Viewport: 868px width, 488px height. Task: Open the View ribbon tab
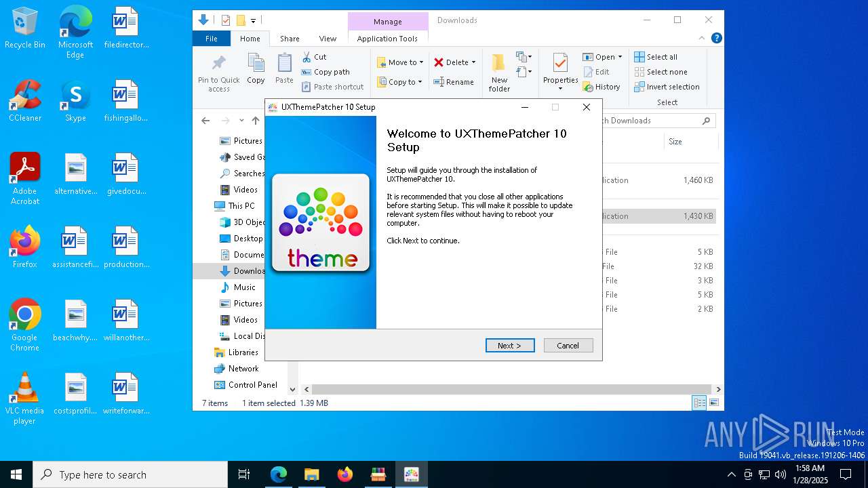point(328,39)
